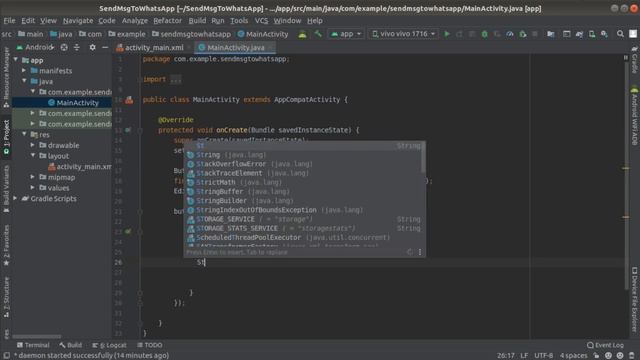
Task: Click the Project panel horizontal scrollbar
Action: coord(37,336)
